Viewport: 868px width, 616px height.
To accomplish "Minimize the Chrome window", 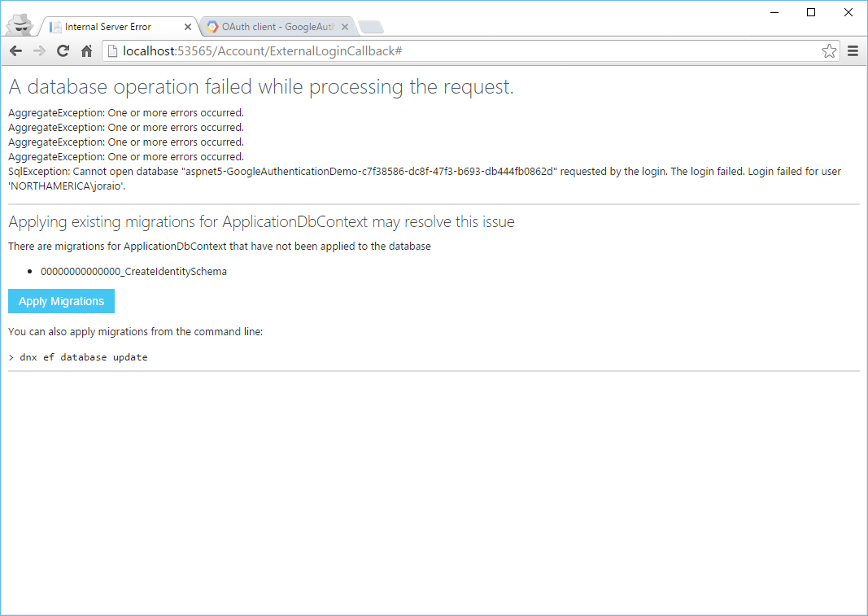I will coord(774,12).
